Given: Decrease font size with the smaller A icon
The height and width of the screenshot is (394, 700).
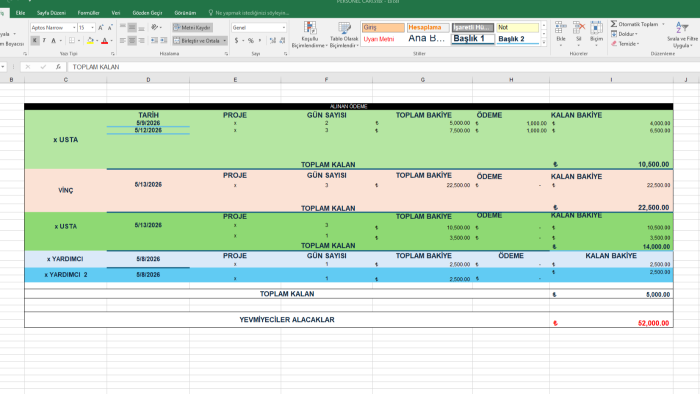Looking at the screenshot, I should [110, 28].
